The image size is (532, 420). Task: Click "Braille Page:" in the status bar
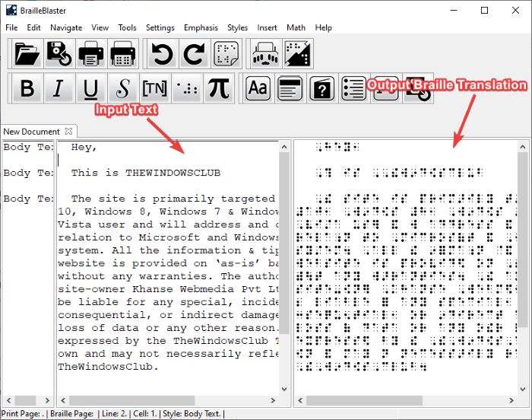point(72,414)
